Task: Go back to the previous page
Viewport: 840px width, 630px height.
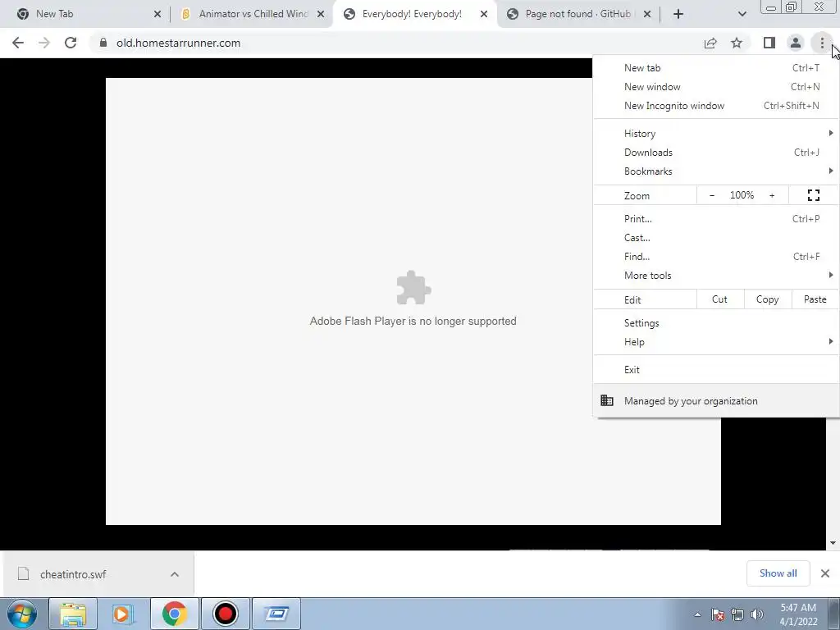Action: (18, 43)
